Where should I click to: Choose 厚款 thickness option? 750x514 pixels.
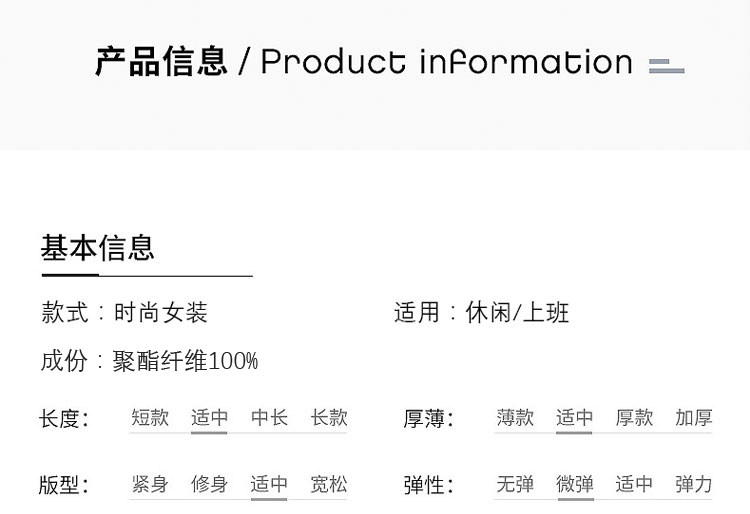634,418
